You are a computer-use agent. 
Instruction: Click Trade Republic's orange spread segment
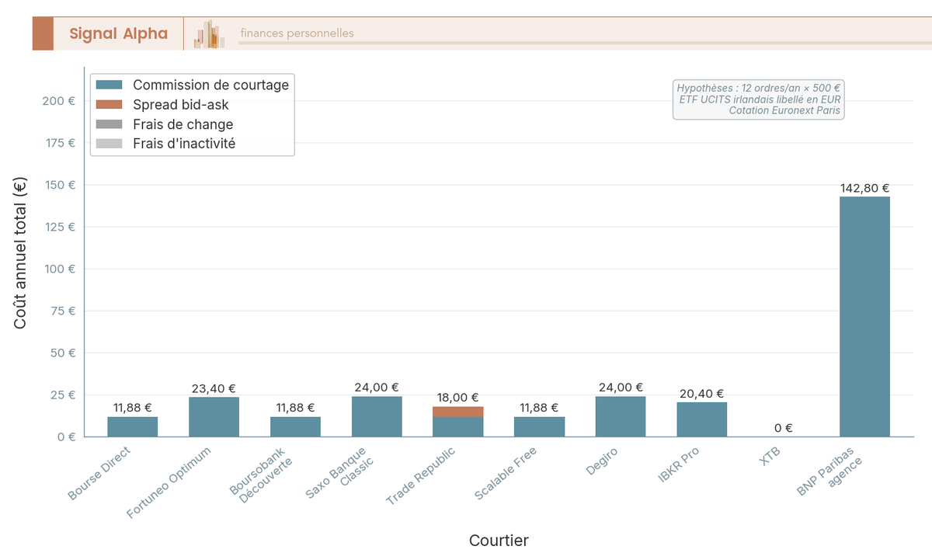tap(458, 412)
